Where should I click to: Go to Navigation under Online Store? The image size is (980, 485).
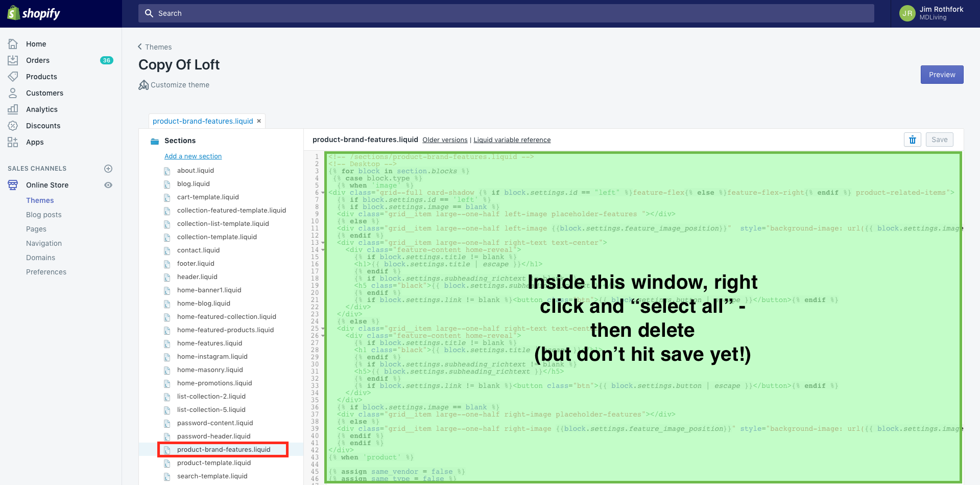pyautogui.click(x=44, y=243)
